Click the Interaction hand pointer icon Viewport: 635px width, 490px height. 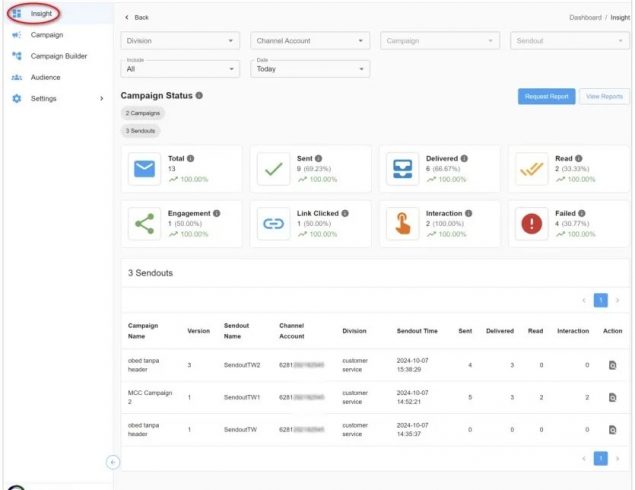[x=402, y=224]
